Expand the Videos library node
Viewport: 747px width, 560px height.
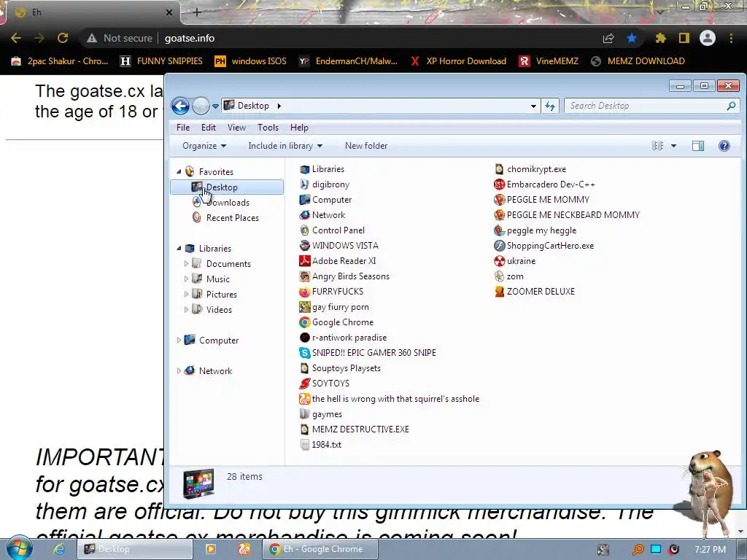pos(186,309)
